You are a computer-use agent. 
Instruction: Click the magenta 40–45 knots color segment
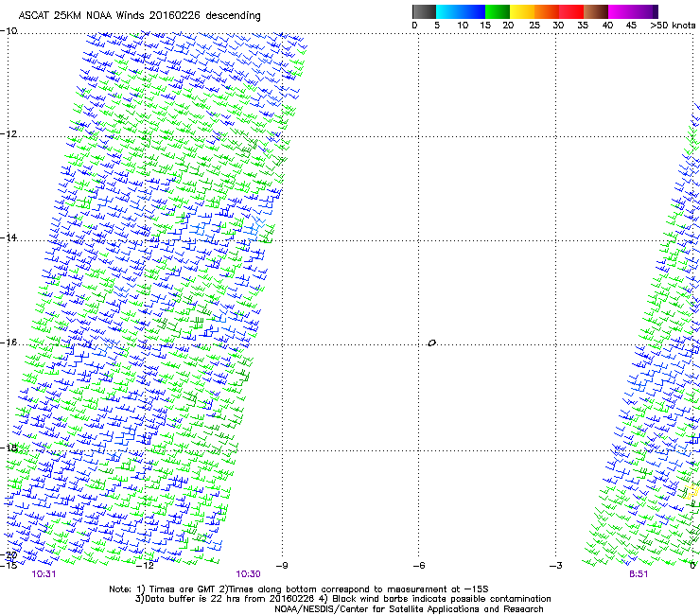[621, 11]
